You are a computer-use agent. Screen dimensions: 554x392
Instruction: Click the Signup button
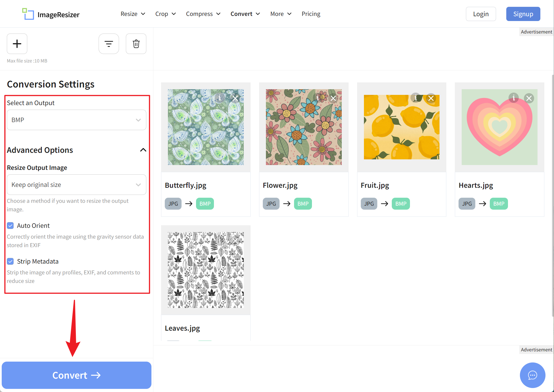pyautogui.click(x=523, y=14)
